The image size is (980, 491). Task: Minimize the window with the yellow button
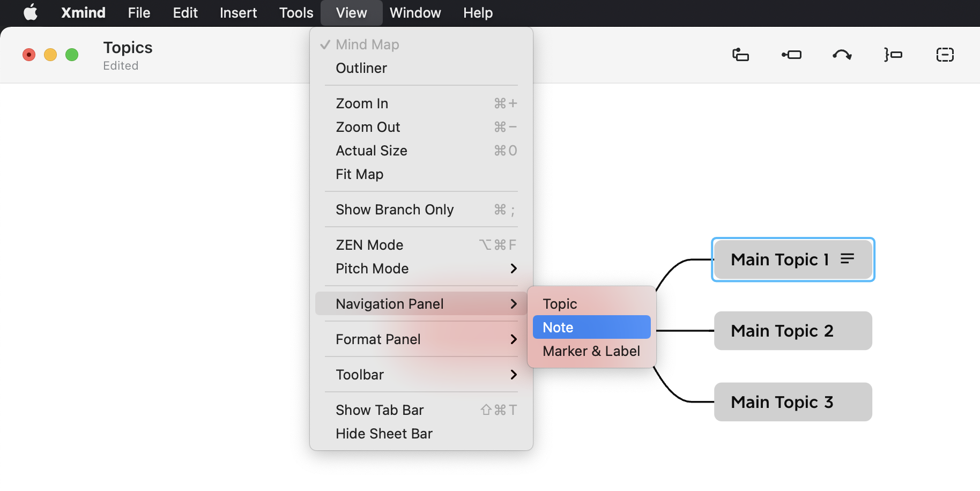(x=50, y=55)
